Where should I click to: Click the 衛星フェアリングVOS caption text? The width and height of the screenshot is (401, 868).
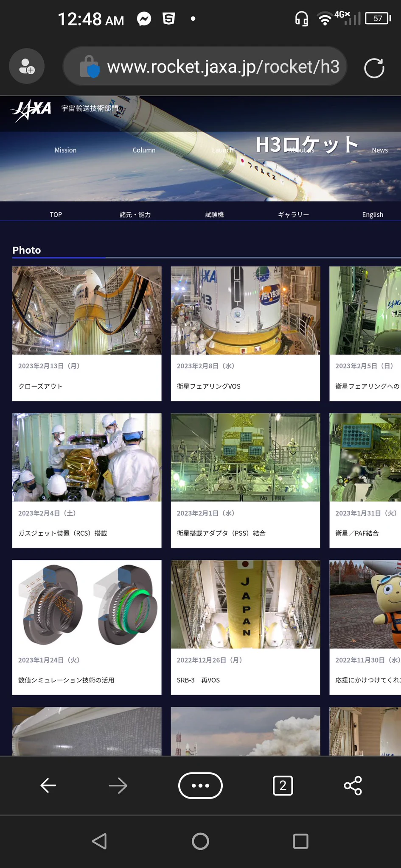click(208, 386)
